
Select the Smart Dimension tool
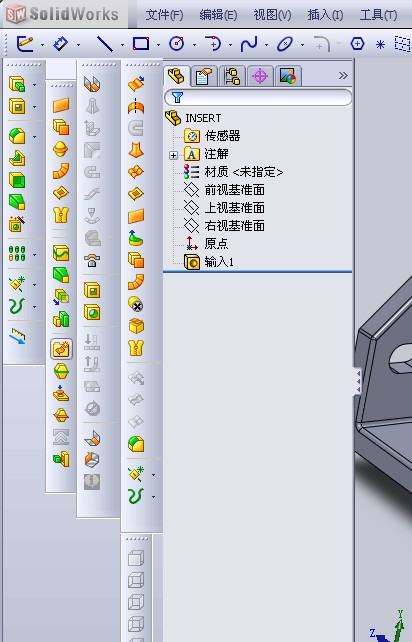click(x=61, y=43)
